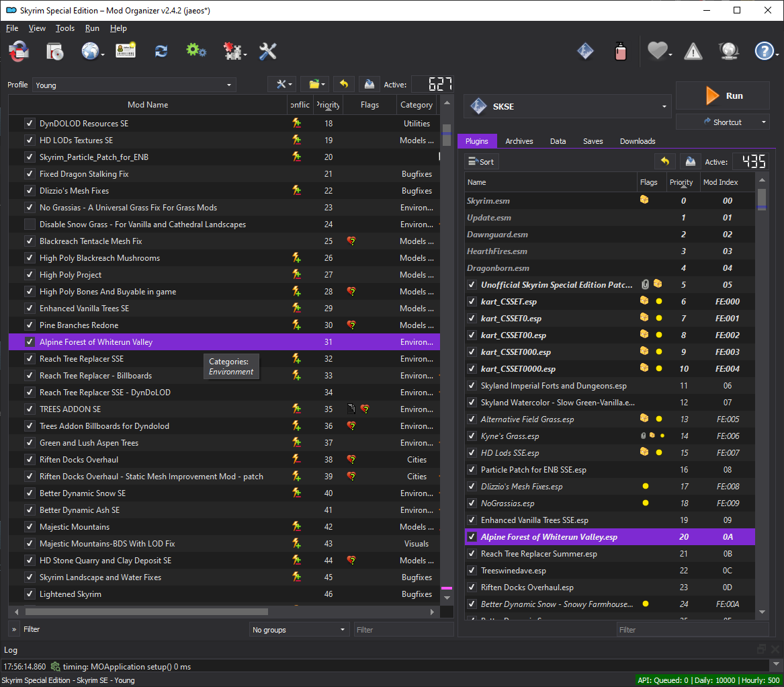Open the No groups dropdown
The image size is (784, 687).
(x=298, y=629)
